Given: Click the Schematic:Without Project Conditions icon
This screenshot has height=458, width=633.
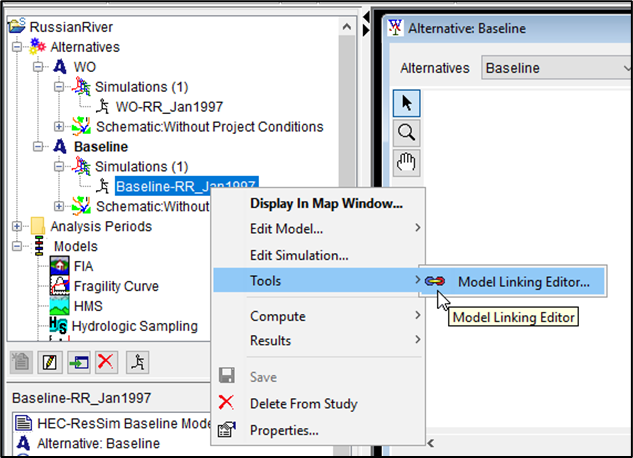Looking at the screenshot, I should [81, 126].
